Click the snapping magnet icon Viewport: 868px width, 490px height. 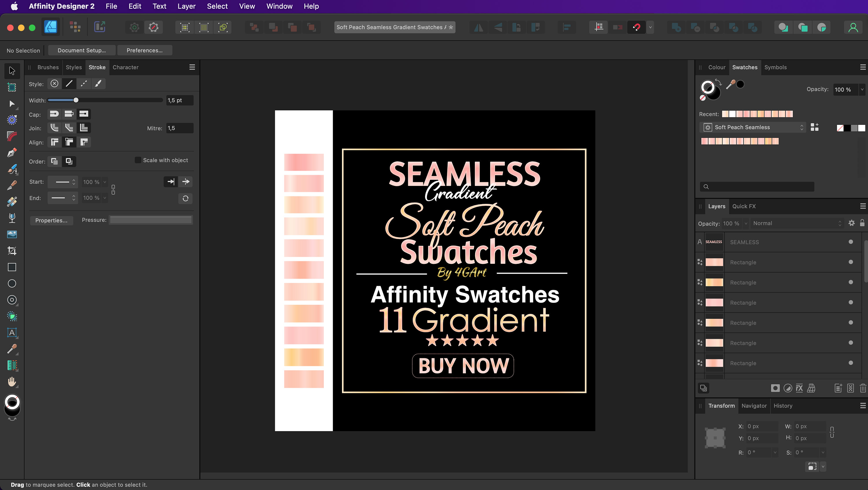(x=636, y=27)
